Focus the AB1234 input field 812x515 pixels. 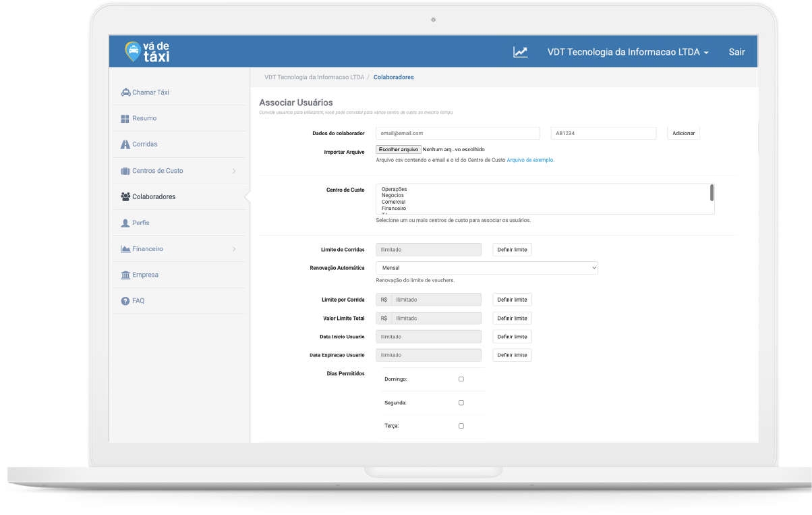(x=604, y=134)
